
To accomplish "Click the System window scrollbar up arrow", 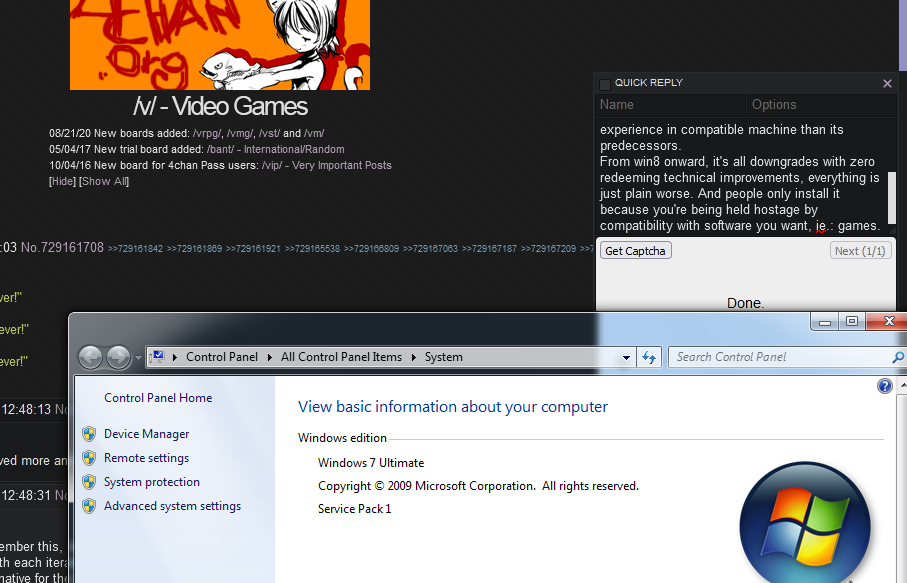I will pos(902,385).
